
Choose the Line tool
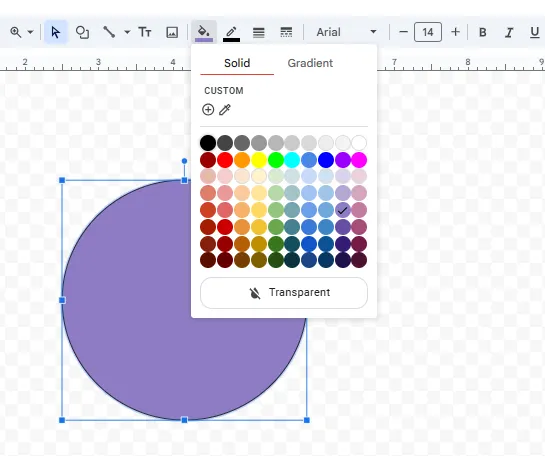coord(109,32)
